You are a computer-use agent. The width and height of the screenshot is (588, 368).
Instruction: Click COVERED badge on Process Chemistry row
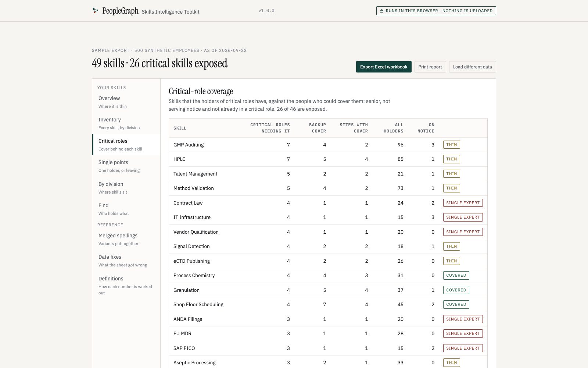(456, 275)
